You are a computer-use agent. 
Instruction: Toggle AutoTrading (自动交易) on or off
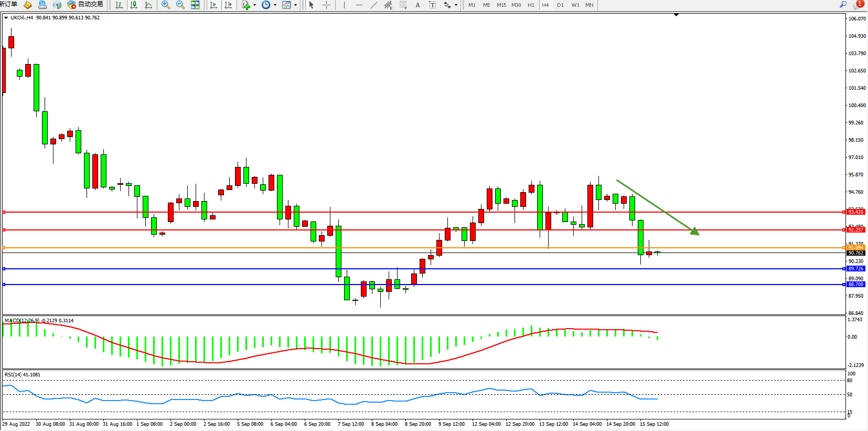pos(85,4)
